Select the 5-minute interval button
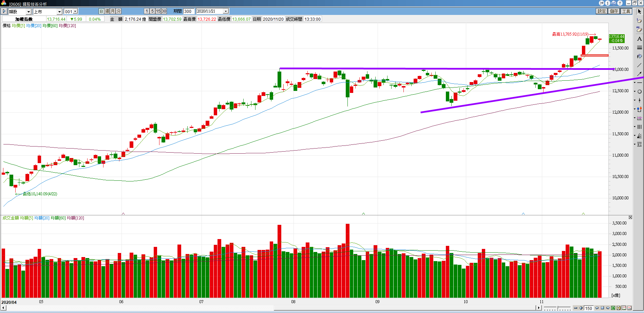Viewport: 644px width, 313px height. (152, 11)
